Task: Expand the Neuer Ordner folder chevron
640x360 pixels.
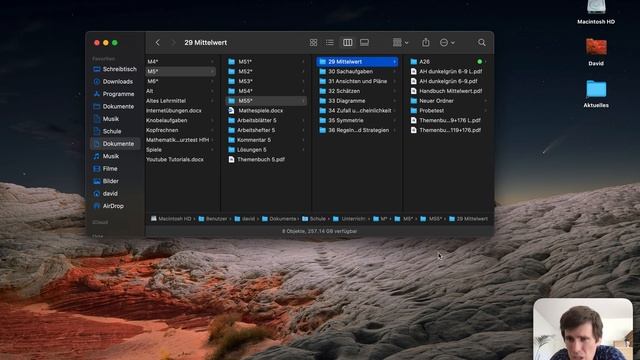Action: click(x=485, y=101)
